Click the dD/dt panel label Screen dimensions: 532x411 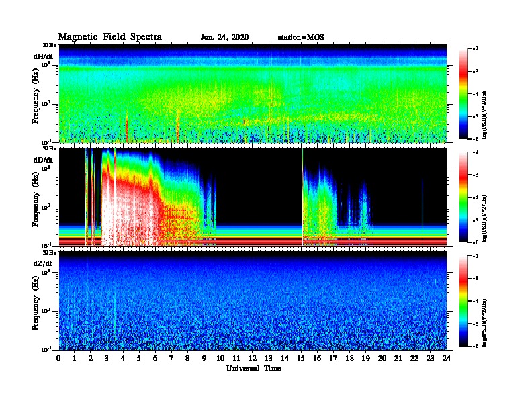(x=43, y=160)
